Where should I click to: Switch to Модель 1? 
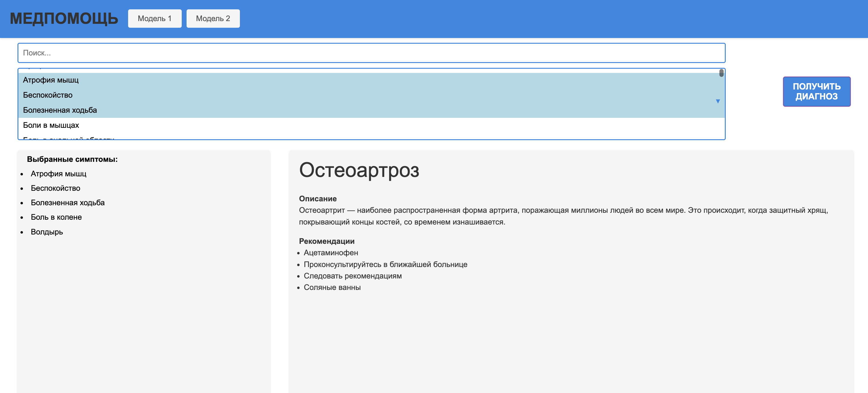coord(155,19)
